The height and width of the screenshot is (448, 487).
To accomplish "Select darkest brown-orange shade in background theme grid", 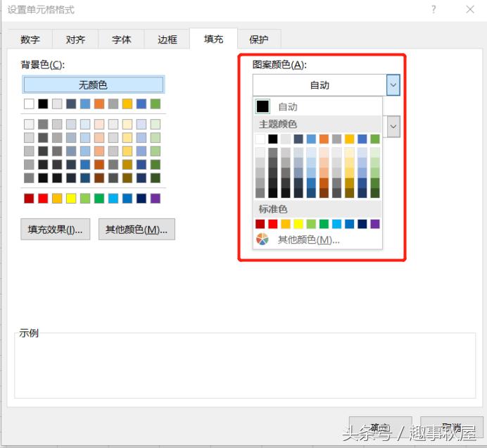I will click(x=99, y=178).
